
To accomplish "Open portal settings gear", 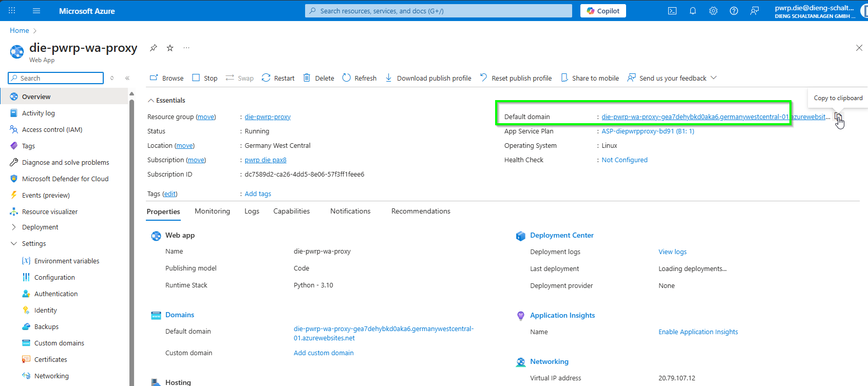I will point(713,11).
